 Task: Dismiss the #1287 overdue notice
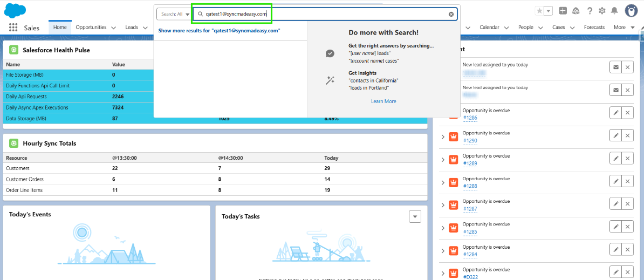click(x=627, y=203)
